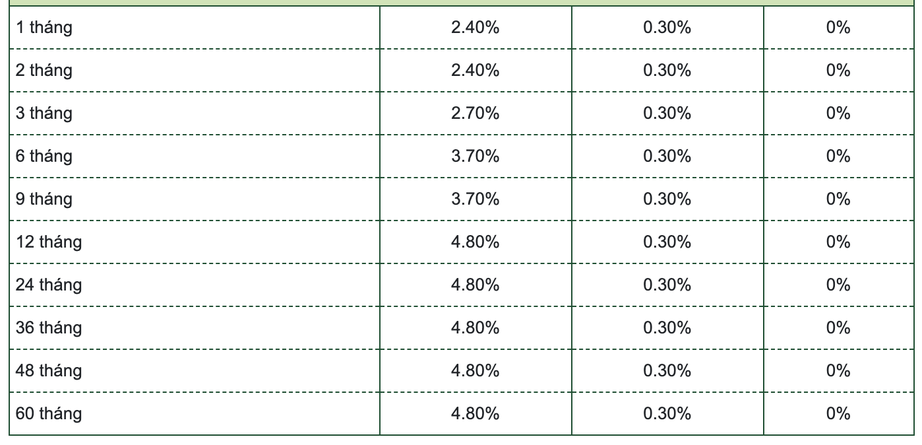Image resolution: width=922 pixels, height=445 pixels.
Task: Select the '48 tháng' row label
Action: point(49,372)
